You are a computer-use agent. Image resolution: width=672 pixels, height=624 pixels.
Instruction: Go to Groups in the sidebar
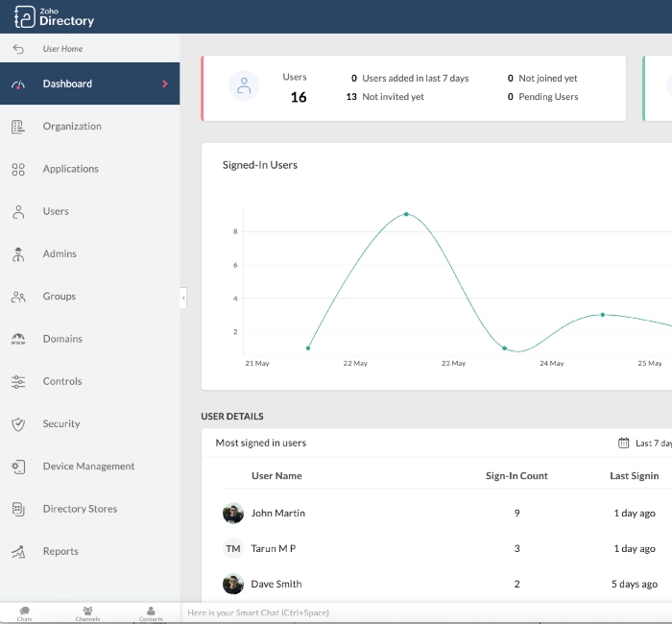pyautogui.click(x=59, y=297)
